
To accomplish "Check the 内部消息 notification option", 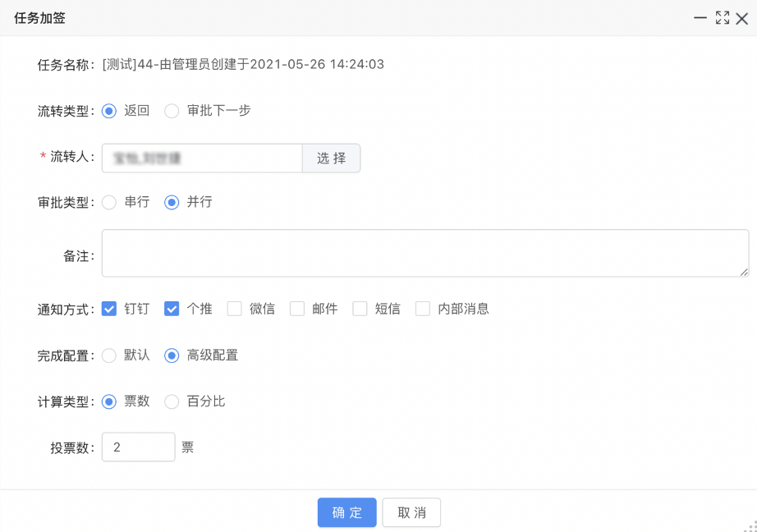I will (x=423, y=309).
